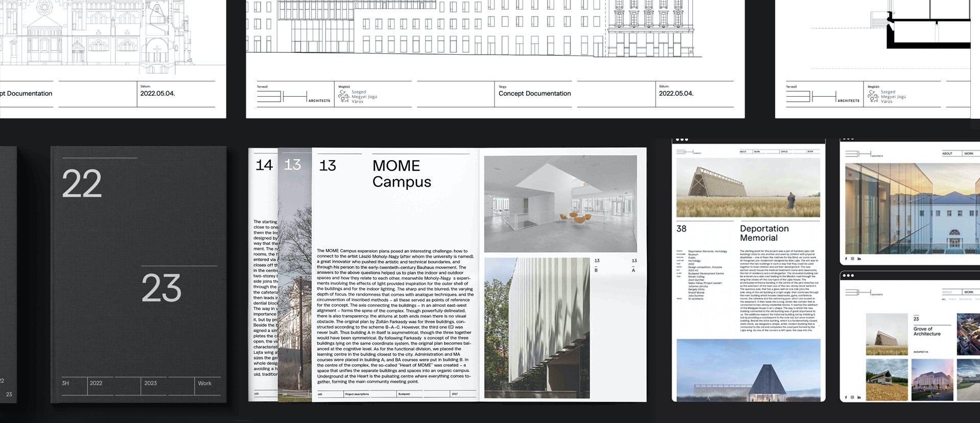Screen dimensions: 980x423
Task: Click Facebook icon on the project grid page
Action: [x=847, y=397]
